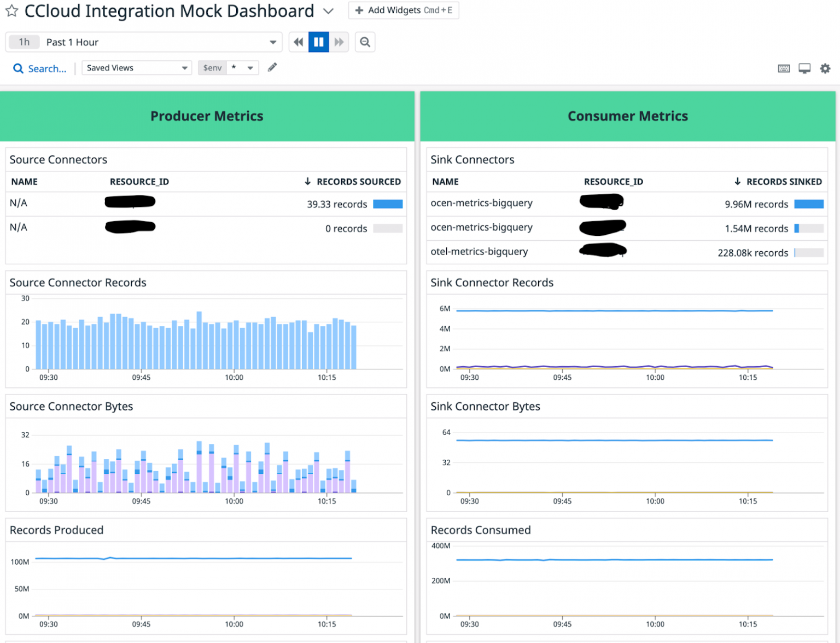This screenshot has width=840, height=643.
Task: Resume playback with fast-forward control
Action: 339,42
